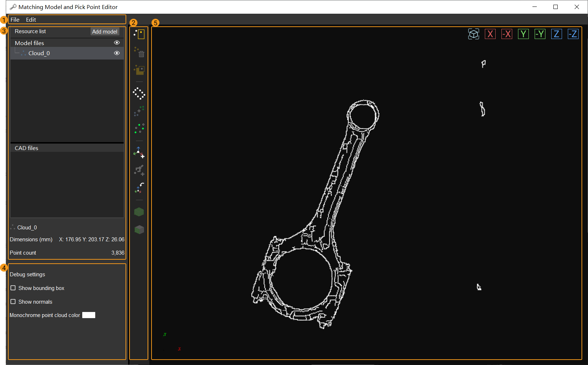Viewport: 588px width, 365px height.
Task: Enable the Show normals checkbox
Action: [x=13, y=302]
